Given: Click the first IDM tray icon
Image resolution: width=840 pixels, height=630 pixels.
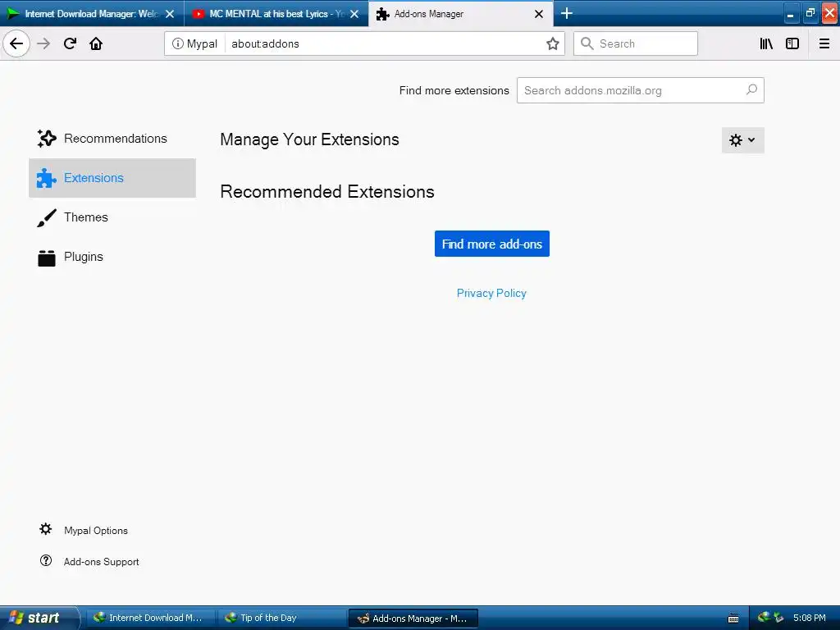Looking at the screenshot, I should (x=764, y=617).
